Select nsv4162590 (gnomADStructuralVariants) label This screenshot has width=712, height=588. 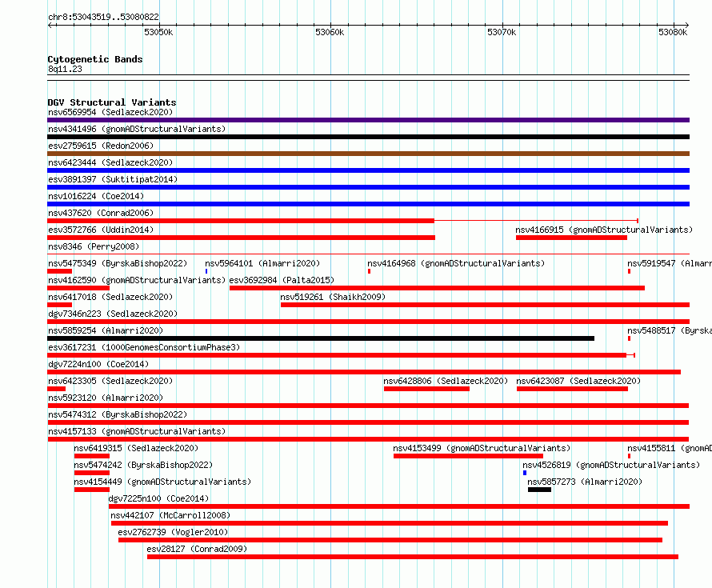click(137, 280)
